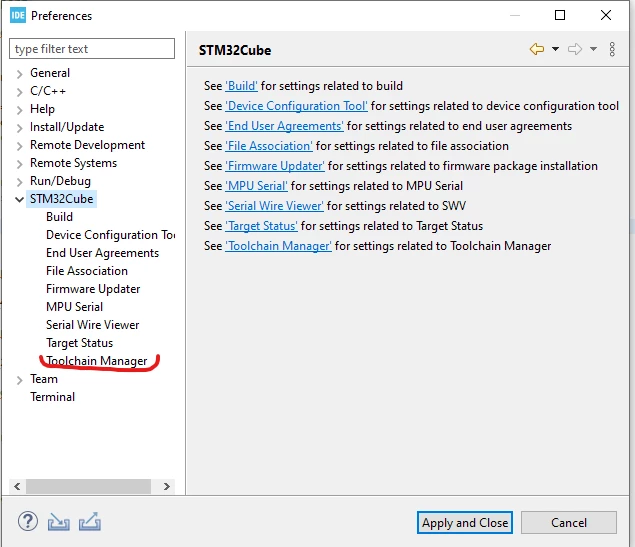Expand the Help tree node

(x=19, y=110)
